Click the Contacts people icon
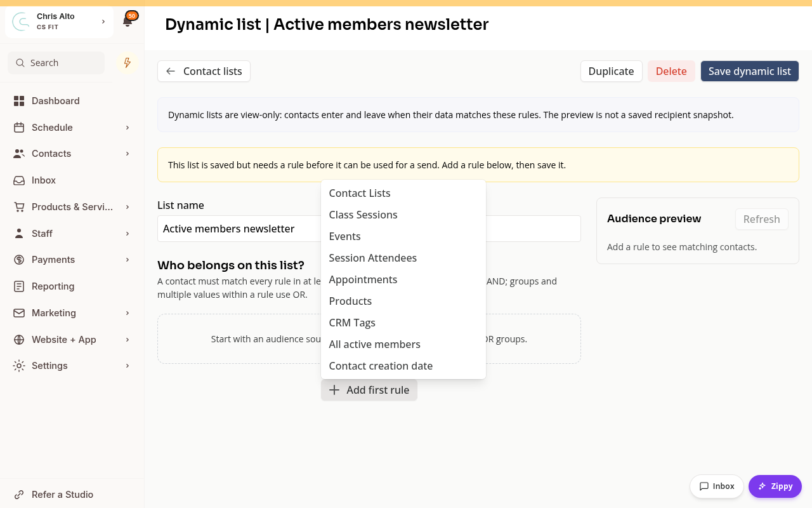The image size is (812, 508). [19, 154]
